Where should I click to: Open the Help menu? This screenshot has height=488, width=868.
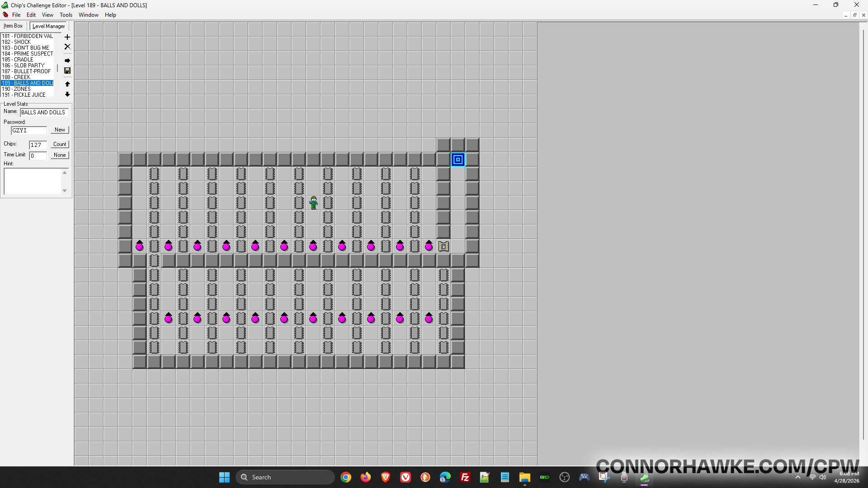click(110, 15)
